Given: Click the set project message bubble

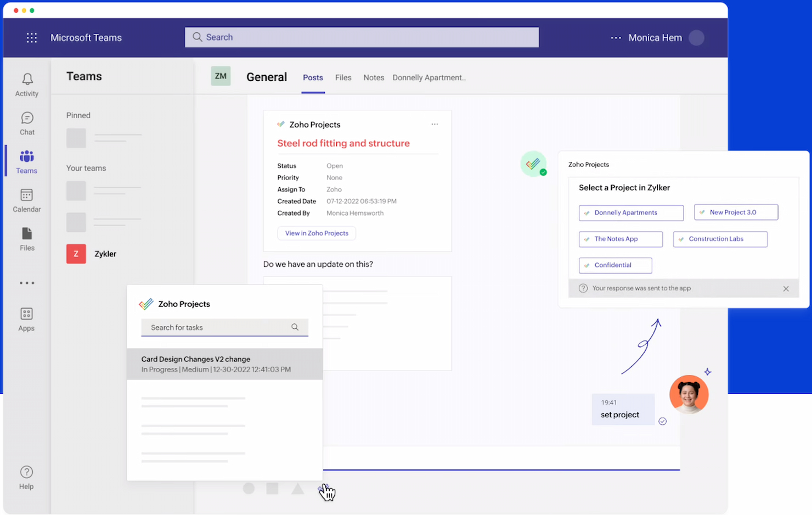Looking at the screenshot, I should click(x=623, y=409).
